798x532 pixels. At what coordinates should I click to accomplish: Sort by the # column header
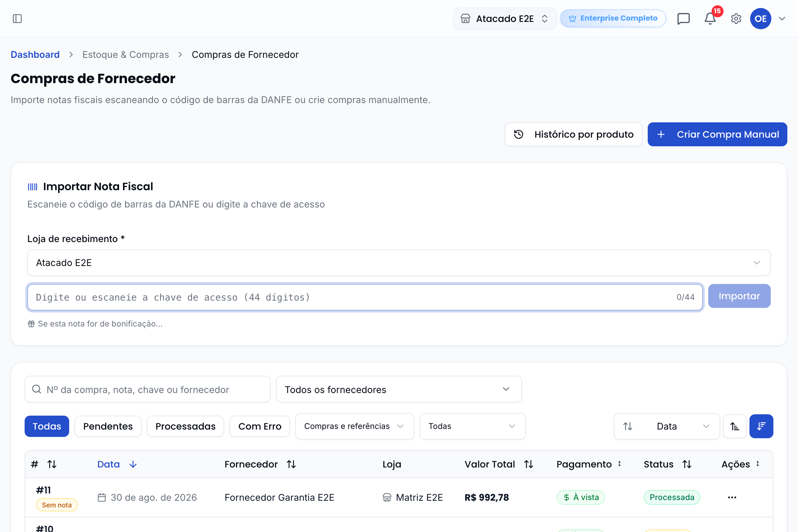tap(44, 464)
